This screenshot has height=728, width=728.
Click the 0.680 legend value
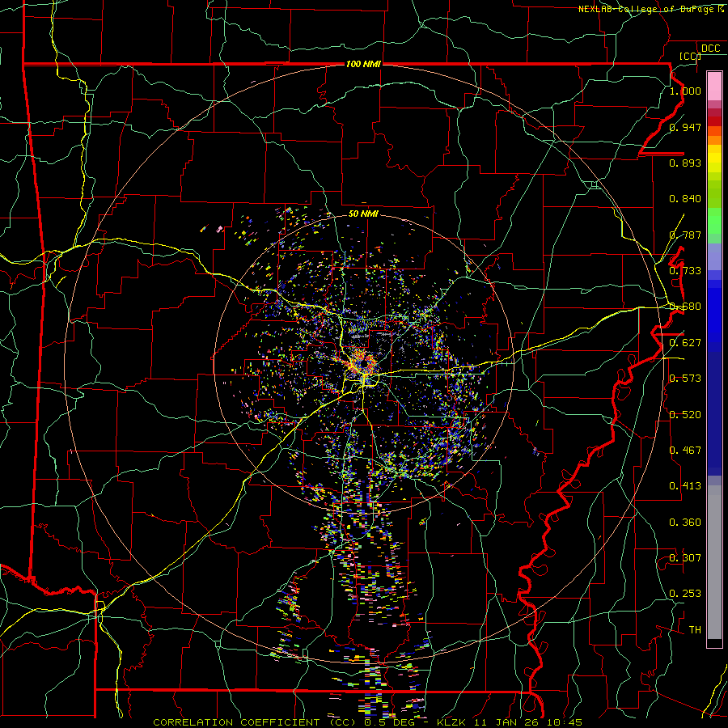click(x=685, y=307)
